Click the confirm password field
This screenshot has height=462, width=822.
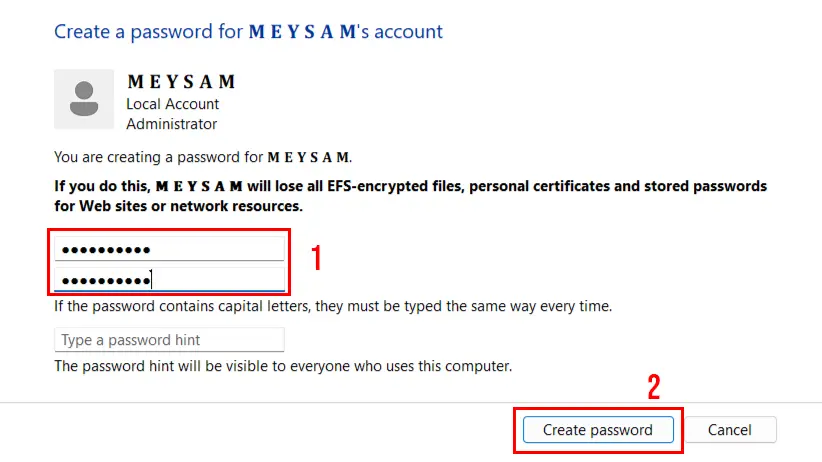pyautogui.click(x=169, y=279)
